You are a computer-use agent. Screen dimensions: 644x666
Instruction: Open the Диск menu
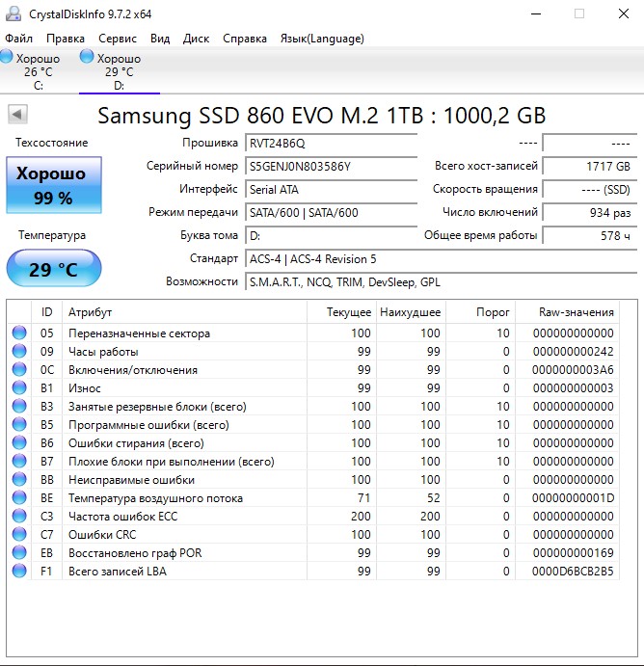coord(197,39)
